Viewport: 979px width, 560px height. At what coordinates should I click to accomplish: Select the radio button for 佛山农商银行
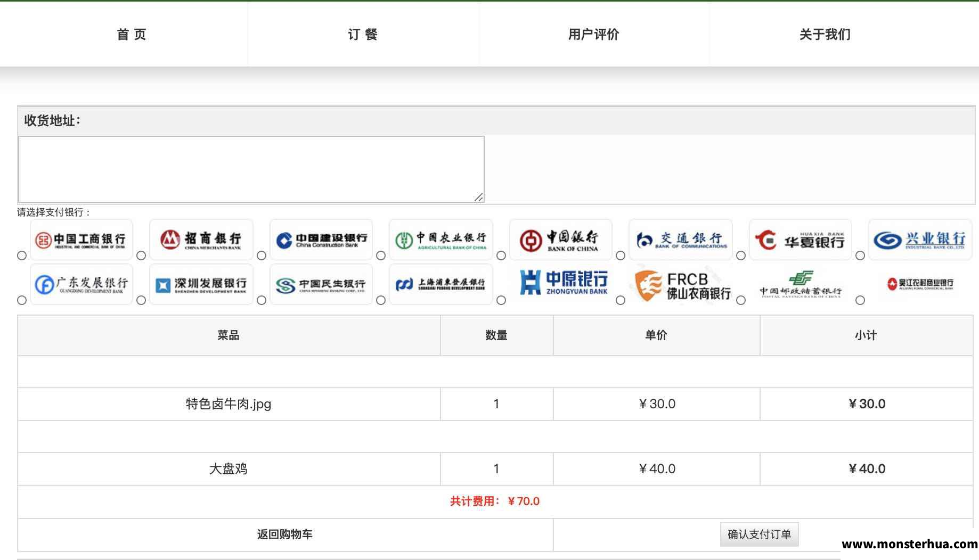621,300
